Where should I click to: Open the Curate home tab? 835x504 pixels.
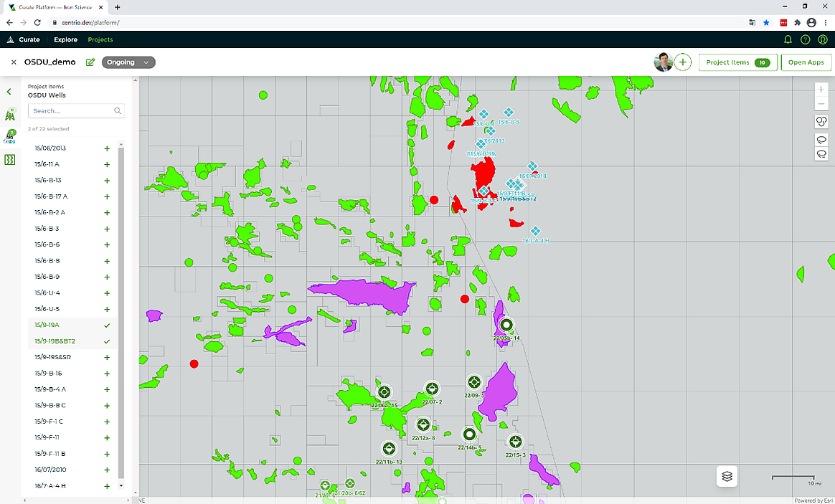pos(24,39)
